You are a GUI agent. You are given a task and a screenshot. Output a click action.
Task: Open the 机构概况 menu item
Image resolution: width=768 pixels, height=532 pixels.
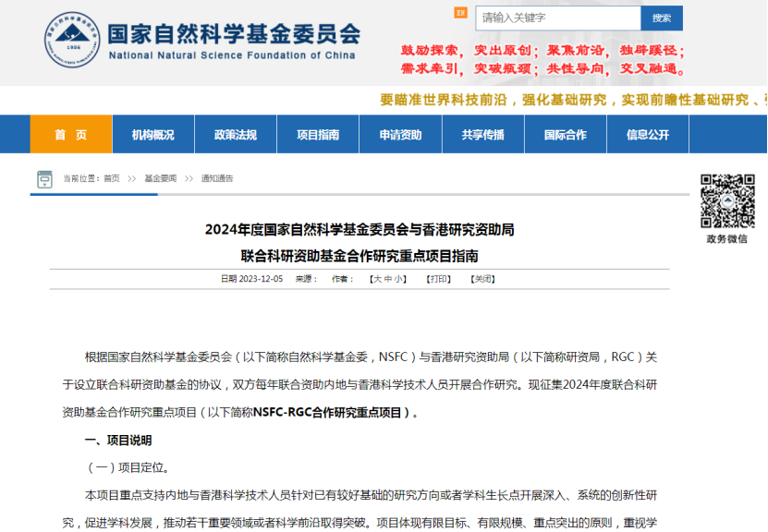coord(152,135)
